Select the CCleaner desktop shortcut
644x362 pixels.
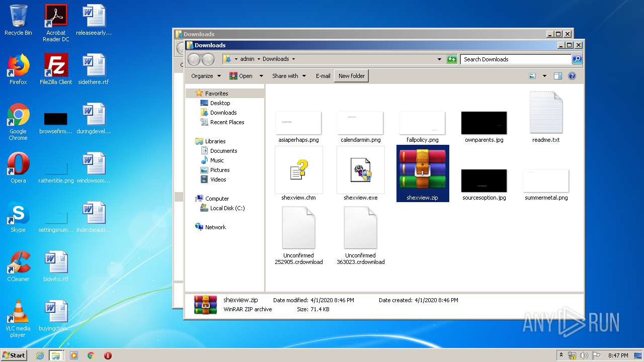tap(18, 266)
